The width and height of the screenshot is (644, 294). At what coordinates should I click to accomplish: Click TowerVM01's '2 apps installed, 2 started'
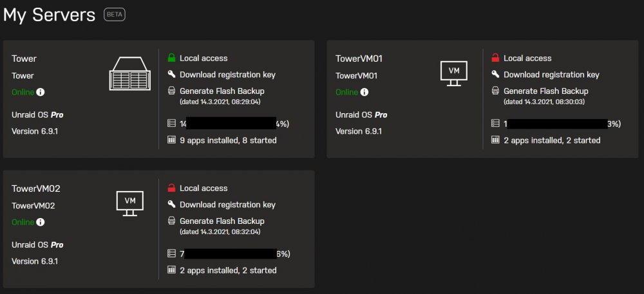552,140
